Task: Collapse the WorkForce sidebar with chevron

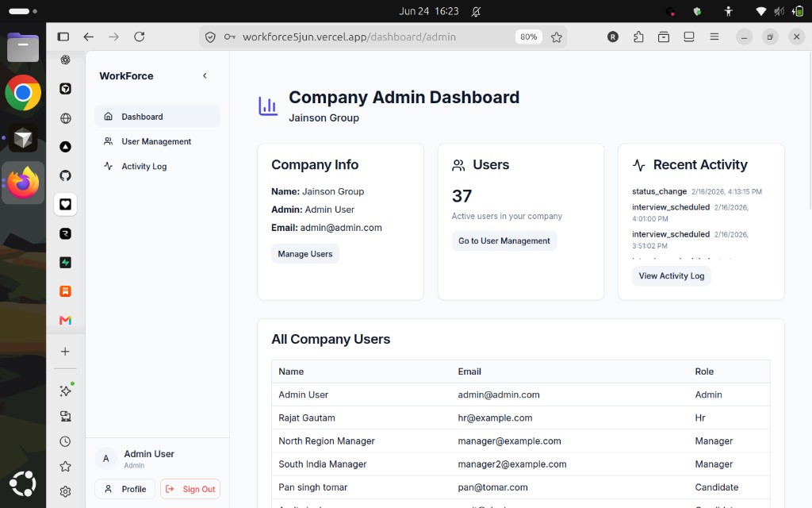Action: (205, 75)
